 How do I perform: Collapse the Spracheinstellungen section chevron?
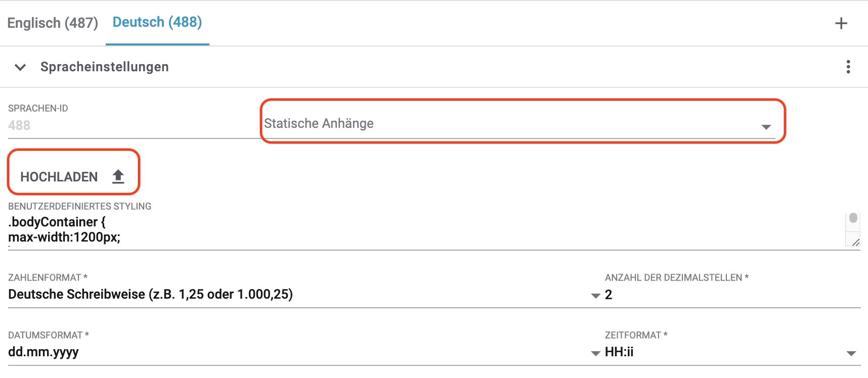(20, 67)
